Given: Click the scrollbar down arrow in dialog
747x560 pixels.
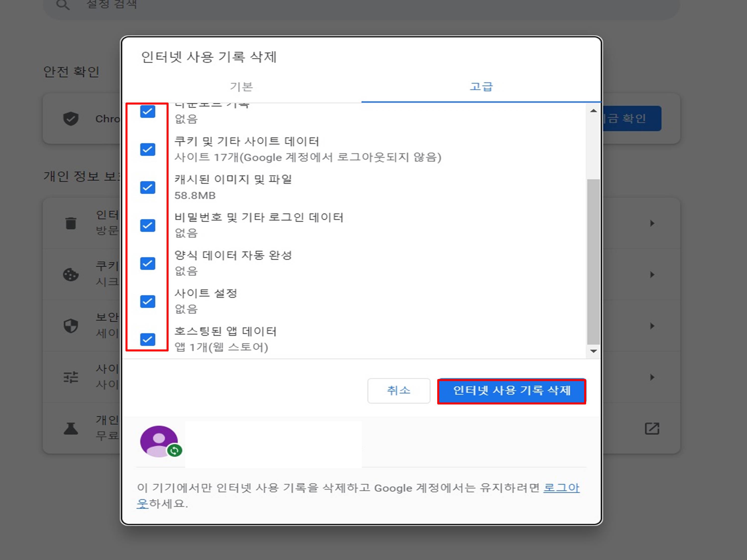Looking at the screenshot, I should click(x=593, y=351).
